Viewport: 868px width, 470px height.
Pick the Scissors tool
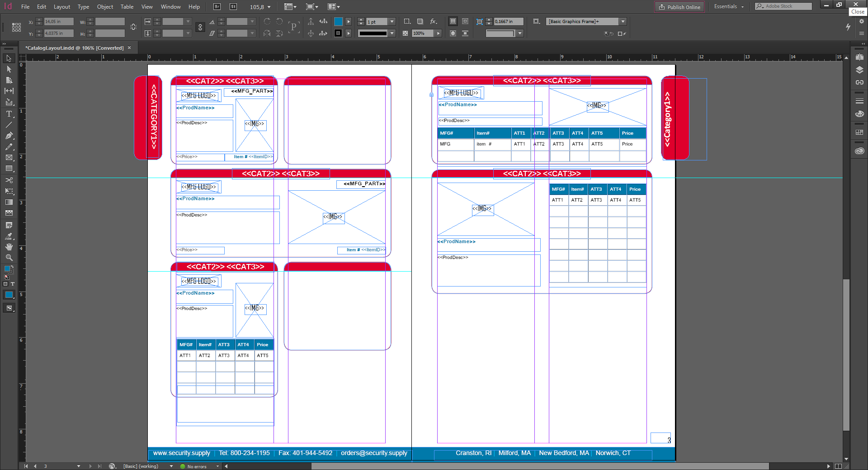[x=9, y=180]
